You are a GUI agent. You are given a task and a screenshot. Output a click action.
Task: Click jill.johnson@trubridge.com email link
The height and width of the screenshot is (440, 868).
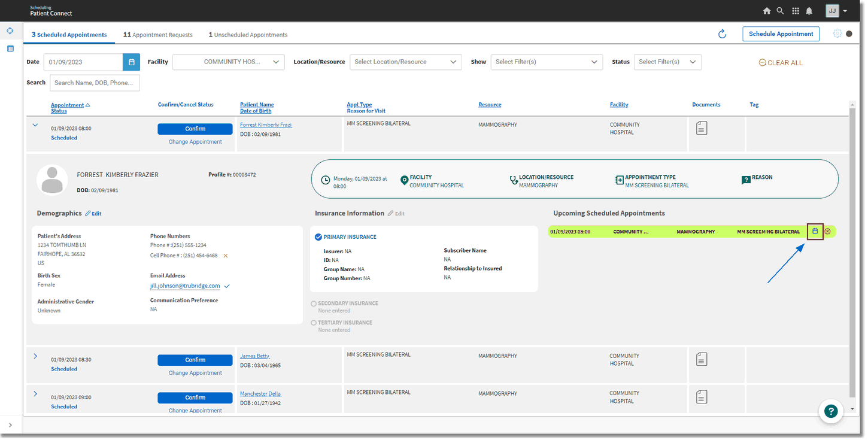pos(185,286)
